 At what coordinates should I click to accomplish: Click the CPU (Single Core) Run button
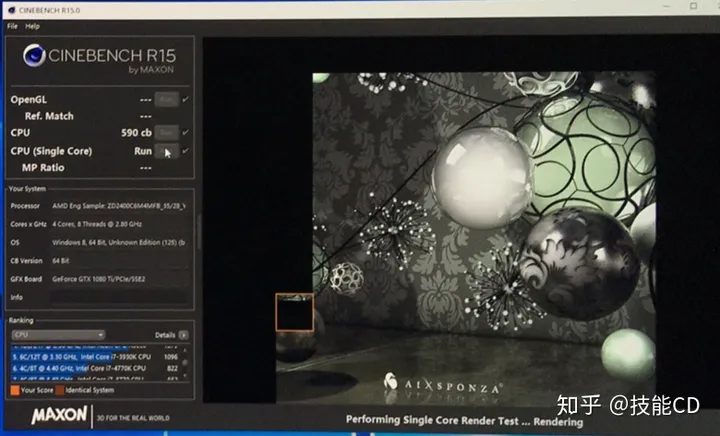166,151
